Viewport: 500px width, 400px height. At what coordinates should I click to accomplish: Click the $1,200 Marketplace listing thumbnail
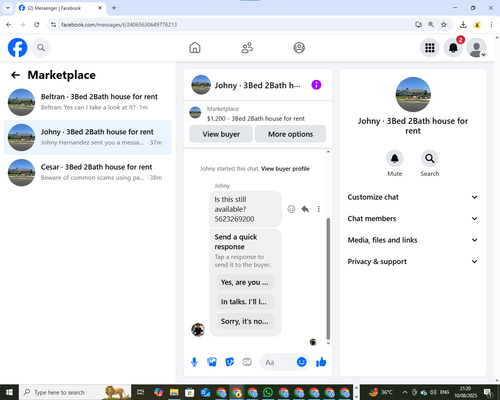195,113
